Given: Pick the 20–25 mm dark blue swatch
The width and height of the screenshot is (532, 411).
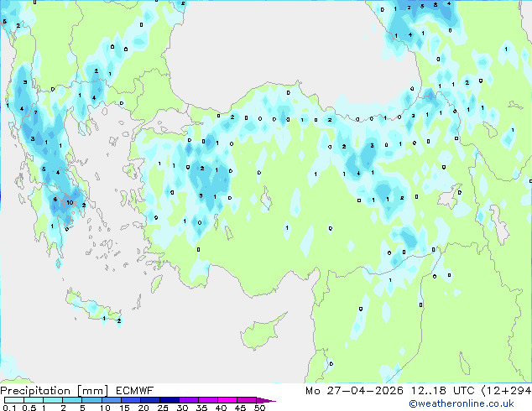Looking at the screenshot, I should 149,400.
